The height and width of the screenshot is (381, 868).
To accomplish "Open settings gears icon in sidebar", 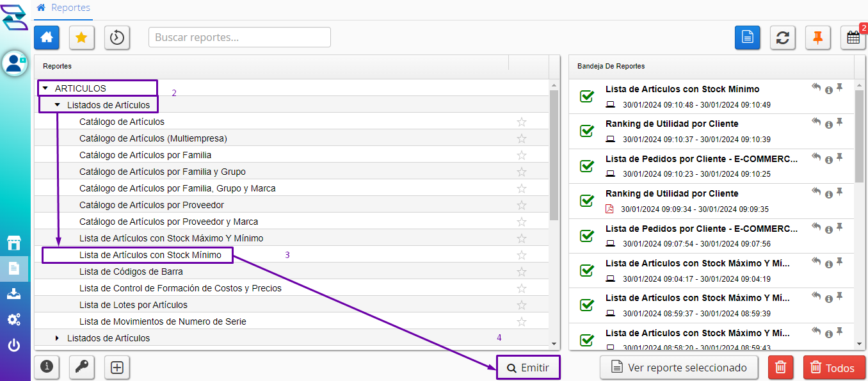I will (x=14, y=320).
